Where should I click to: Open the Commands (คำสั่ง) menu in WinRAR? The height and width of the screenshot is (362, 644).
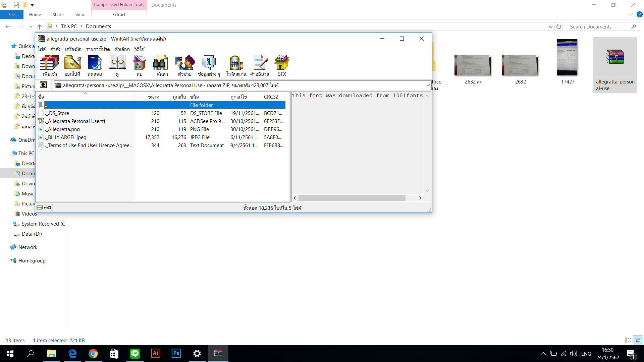click(x=55, y=49)
